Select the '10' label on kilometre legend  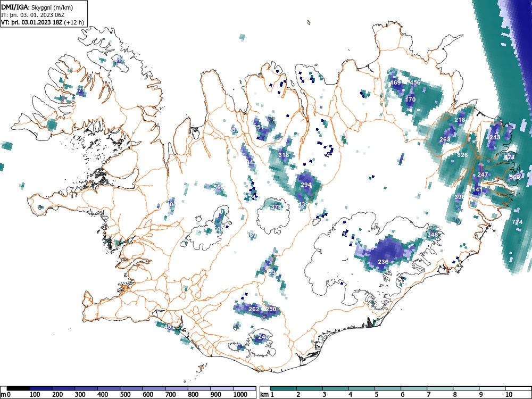[509, 395]
